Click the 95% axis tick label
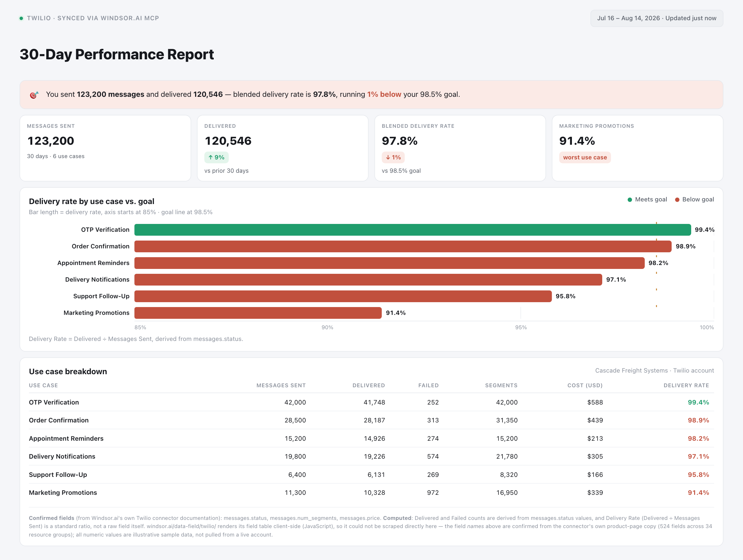Viewport: 743px width, 560px height. (x=521, y=328)
